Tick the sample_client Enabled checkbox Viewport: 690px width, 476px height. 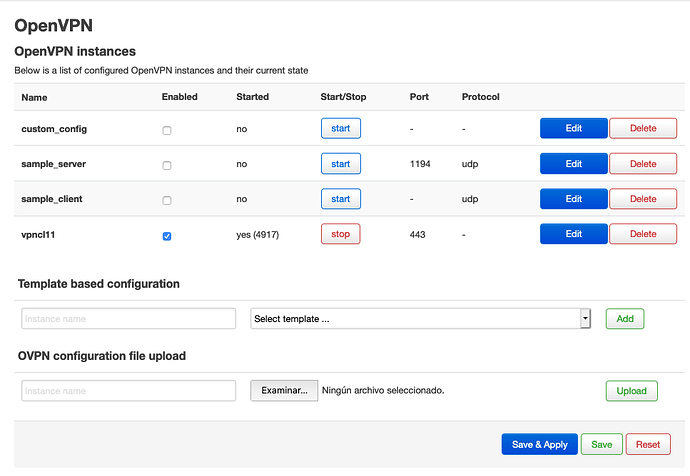click(167, 201)
